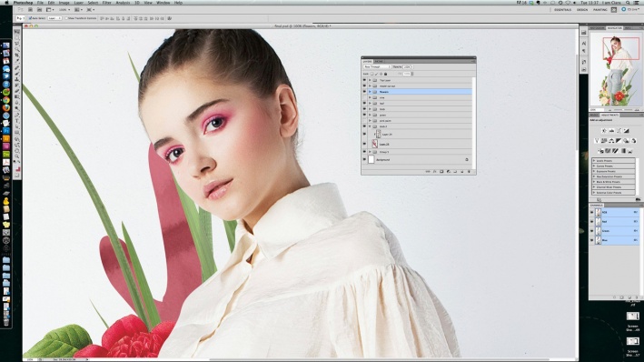The width and height of the screenshot is (644, 362).
Task: Switch to the Essentials workspace
Action: 562,9
